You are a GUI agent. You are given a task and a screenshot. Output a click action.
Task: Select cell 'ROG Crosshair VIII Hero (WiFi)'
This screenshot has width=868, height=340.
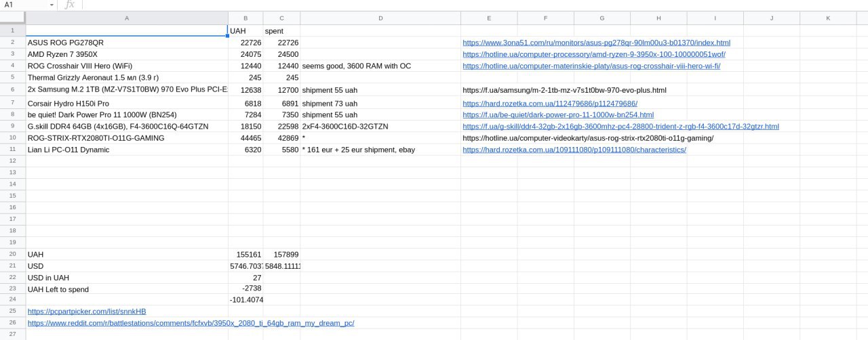(127, 66)
